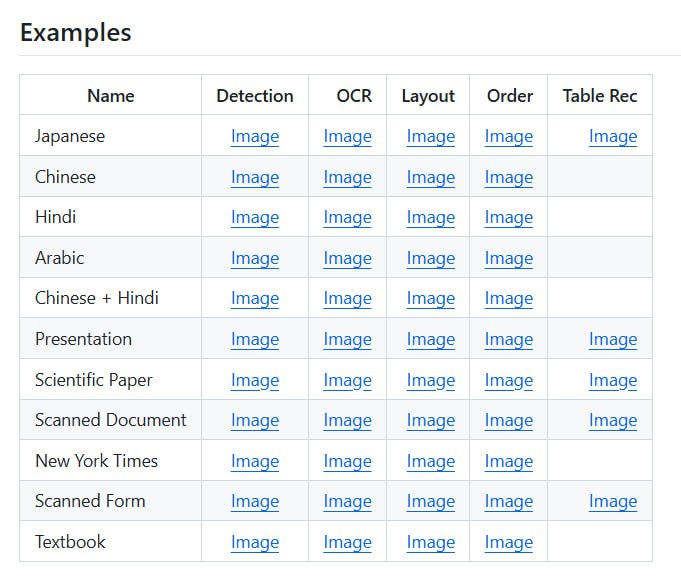The height and width of the screenshot is (580, 681).
Task: Click the Examples section heading
Action: (x=75, y=32)
